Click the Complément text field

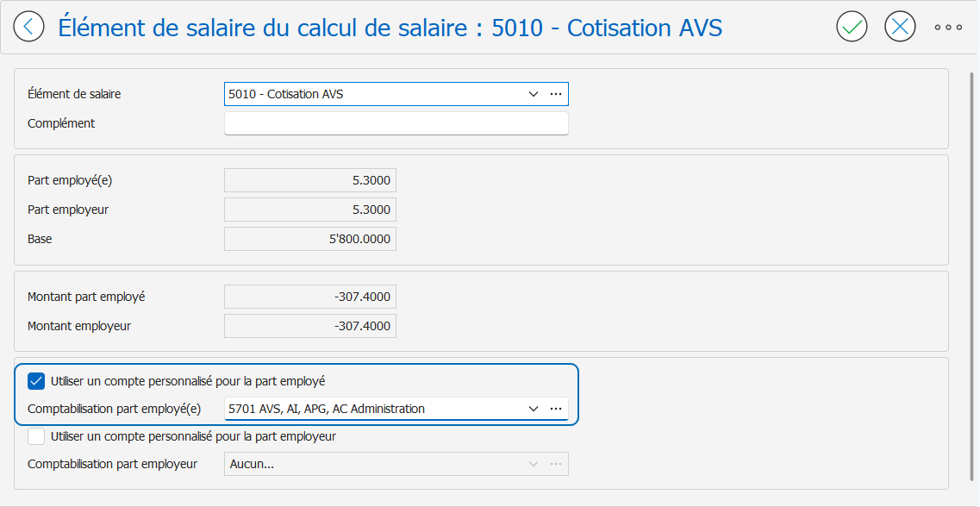pos(396,123)
